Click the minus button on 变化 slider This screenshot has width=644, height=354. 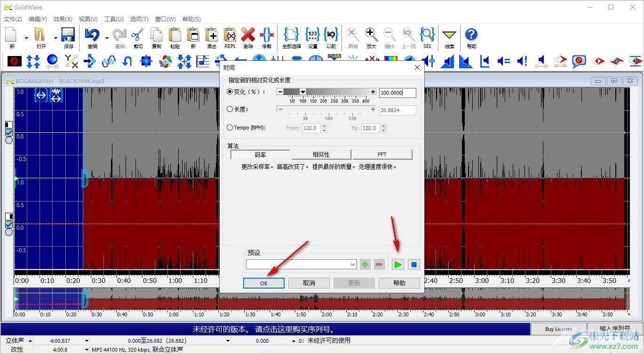[x=280, y=92]
